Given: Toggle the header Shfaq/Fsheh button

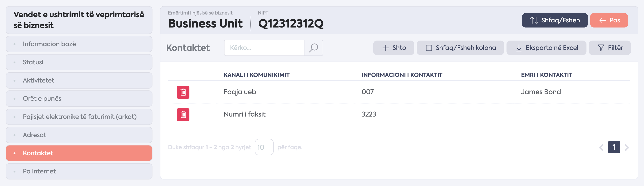Looking at the screenshot, I should [x=555, y=20].
